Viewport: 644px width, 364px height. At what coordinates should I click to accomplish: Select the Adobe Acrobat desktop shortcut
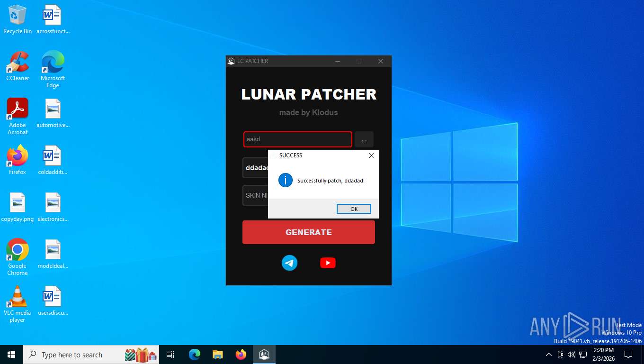coord(18,117)
